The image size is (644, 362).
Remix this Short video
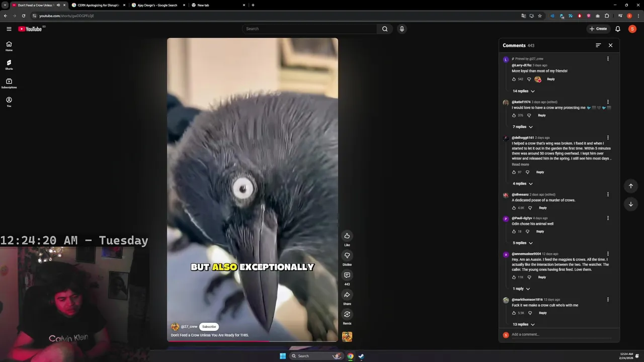(347, 314)
